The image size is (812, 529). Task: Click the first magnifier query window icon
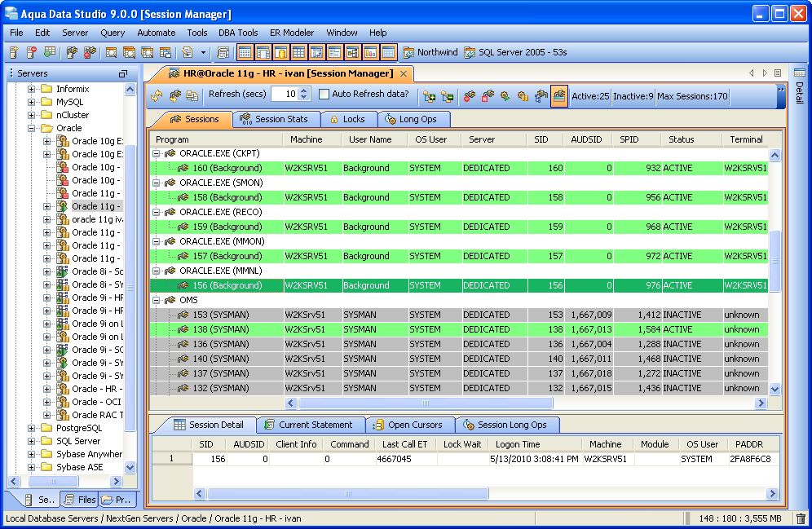click(111, 52)
